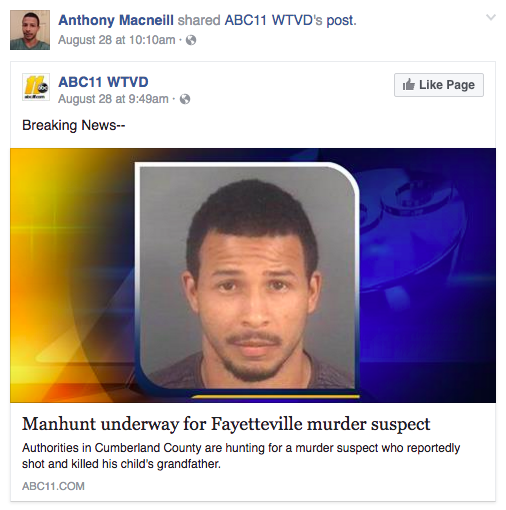Click the Like Page button
The height and width of the screenshot is (510, 506).
439,85
